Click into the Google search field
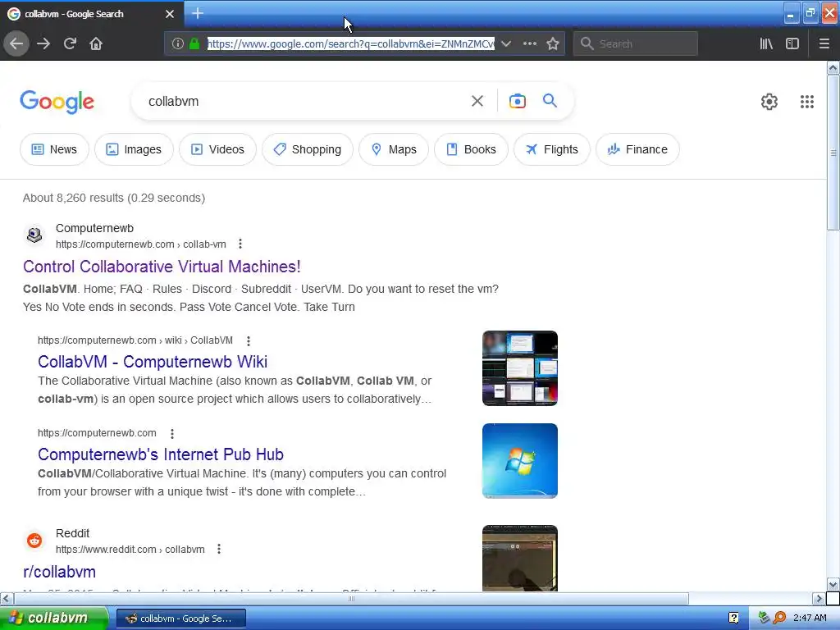840x630 pixels. [305, 101]
